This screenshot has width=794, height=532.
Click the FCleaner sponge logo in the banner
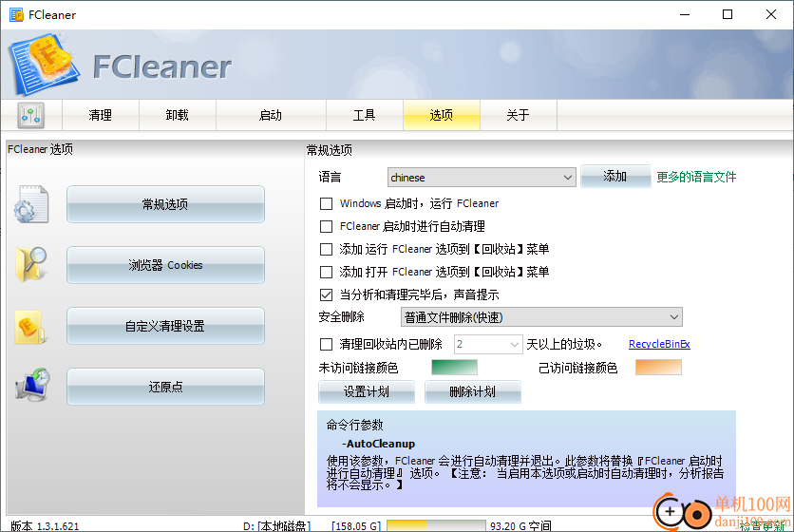(x=44, y=64)
